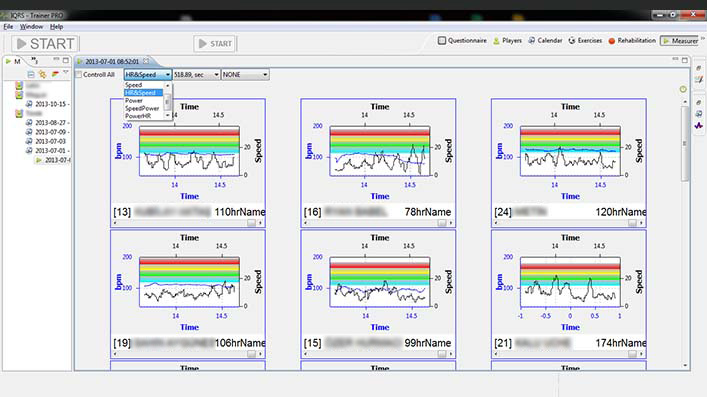Maximize the chart editor area
Viewport: 707px width, 397px height.
pos(685,60)
